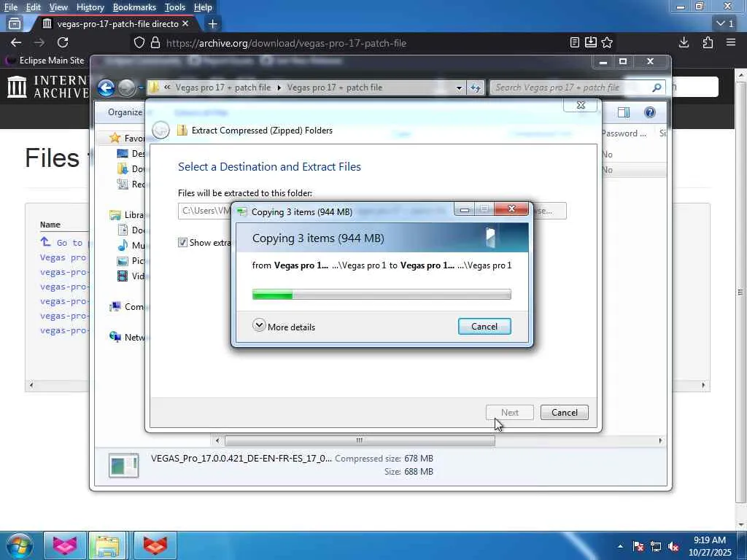The width and height of the screenshot is (747, 560).
Task: Open the Music library icon in navigation pane
Action: coord(123,245)
